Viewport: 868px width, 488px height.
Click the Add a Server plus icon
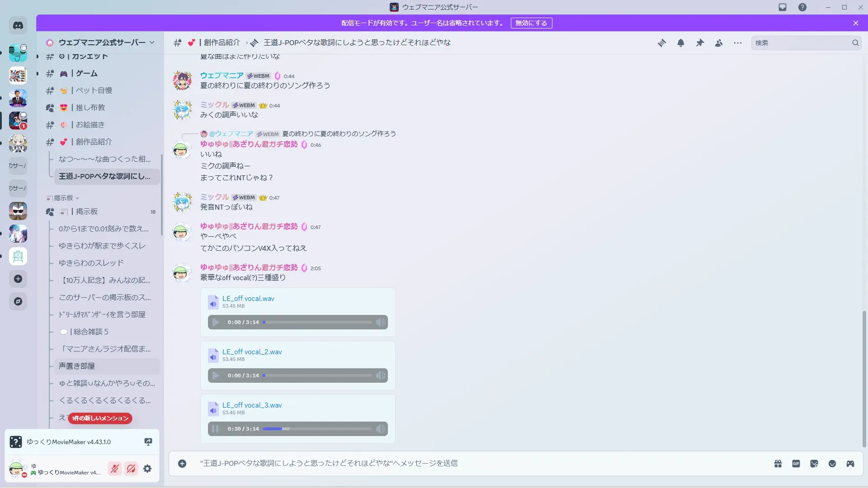tap(18, 279)
